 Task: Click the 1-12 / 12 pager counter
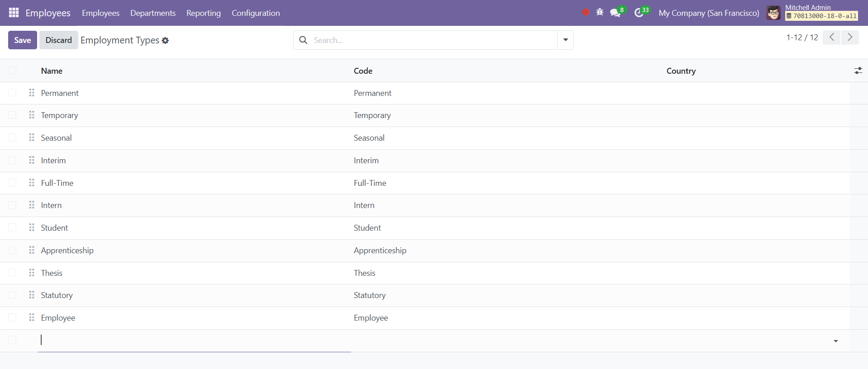[802, 38]
